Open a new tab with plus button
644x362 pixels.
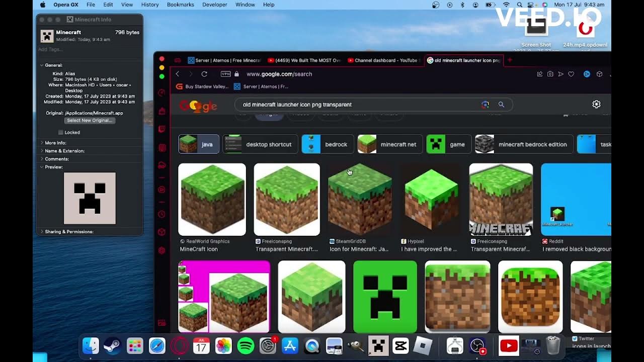pyautogui.click(x=509, y=60)
